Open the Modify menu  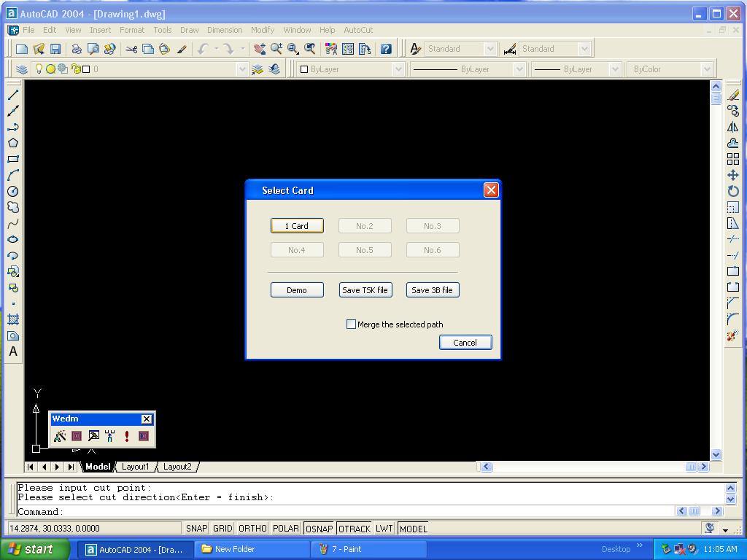pos(263,30)
